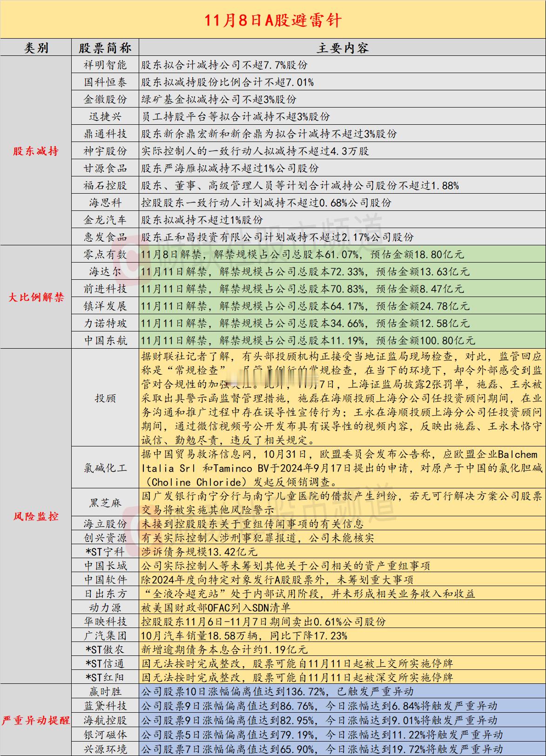Click text 10月汽车销量18.58万辆，同比下降17.23%
Screen dimensions: 546x756
(x=244, y=635)
